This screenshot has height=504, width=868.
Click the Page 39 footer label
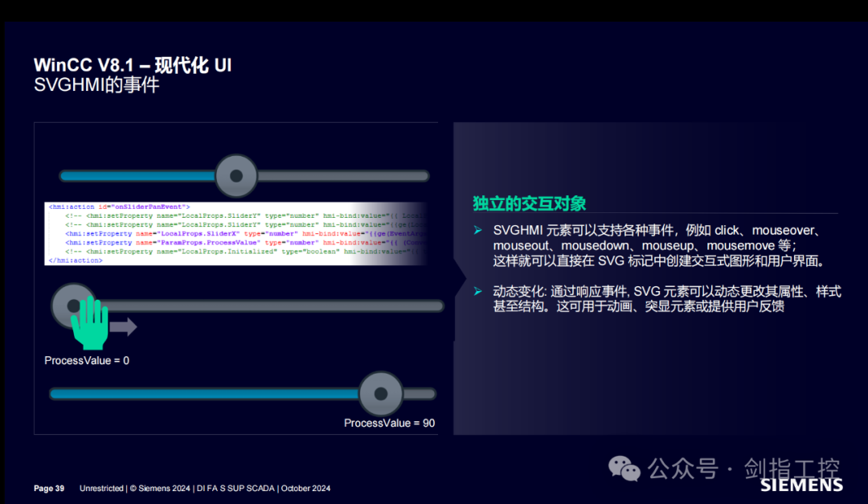pos(48,488)
